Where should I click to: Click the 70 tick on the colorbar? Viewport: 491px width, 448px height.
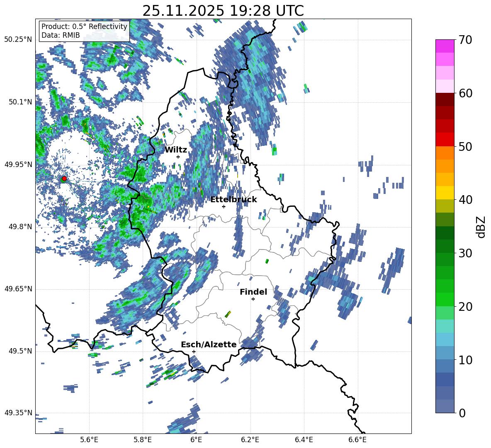[465, 40]
